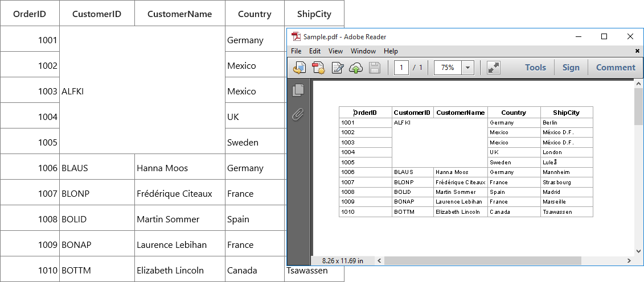Open the Comment pane
The image size is (644, 282).
(x=616, y=68)
